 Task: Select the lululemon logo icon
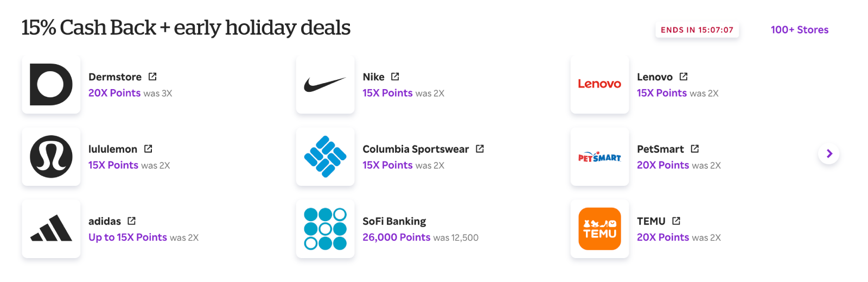tap(51, 156)
